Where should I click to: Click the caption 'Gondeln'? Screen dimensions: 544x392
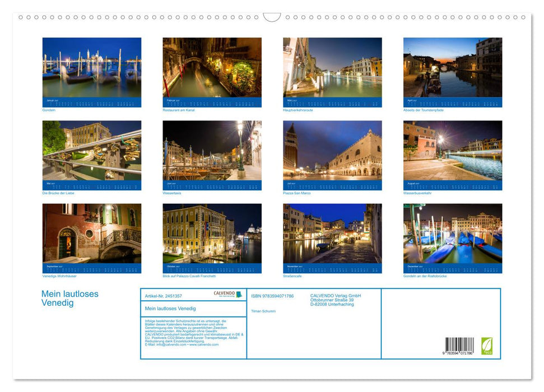coord(49,110)
